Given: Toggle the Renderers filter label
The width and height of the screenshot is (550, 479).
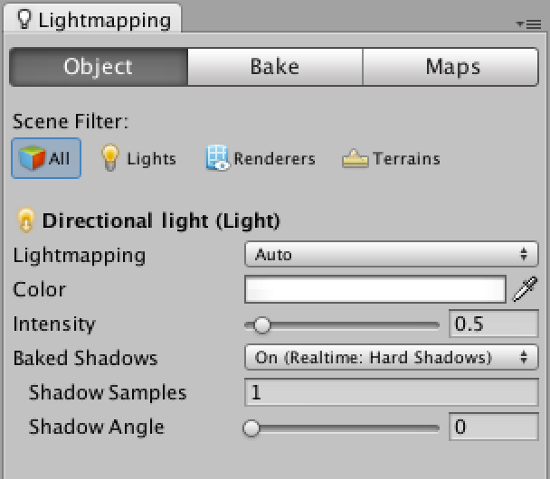Looking at the screenshot, I should coord(275,158).
